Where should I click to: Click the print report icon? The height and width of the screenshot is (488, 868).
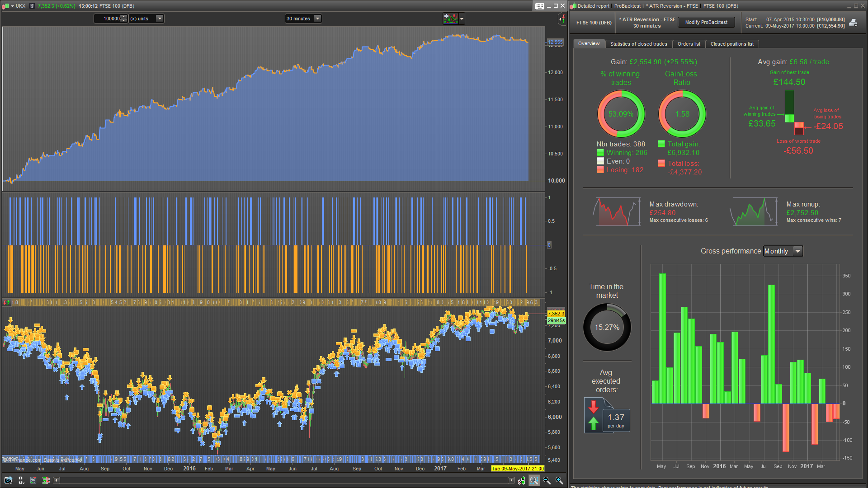(853, 23)
